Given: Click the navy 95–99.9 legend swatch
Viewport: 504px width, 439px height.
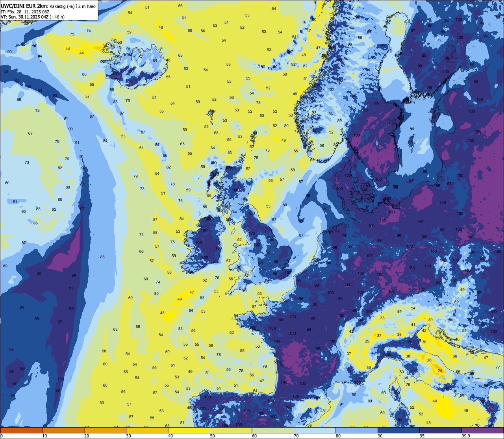Looking at the screenshot, I should point(441,430).
